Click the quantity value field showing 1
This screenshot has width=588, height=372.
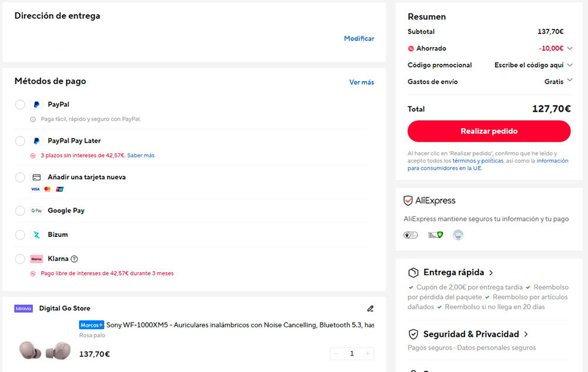[352, 354]
